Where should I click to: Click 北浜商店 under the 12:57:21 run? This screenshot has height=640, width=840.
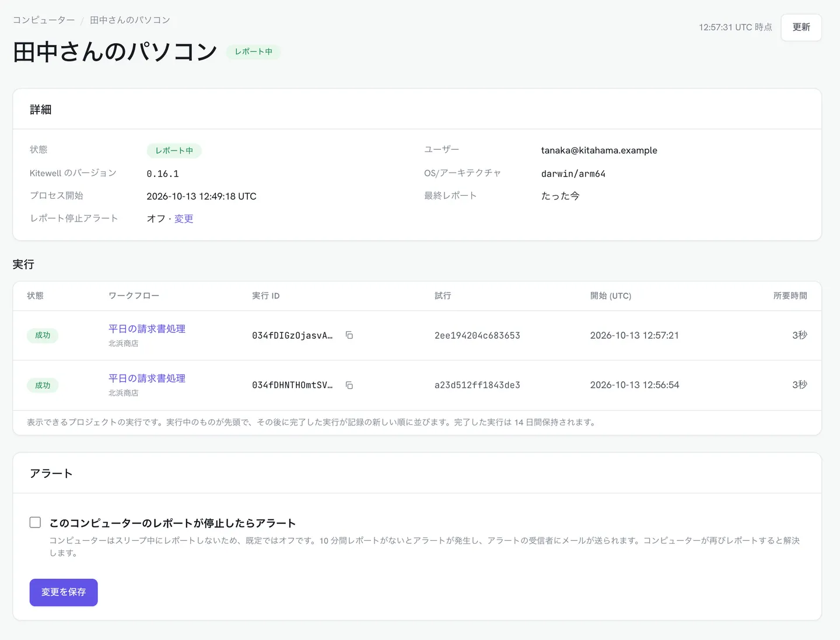[124, 343]
